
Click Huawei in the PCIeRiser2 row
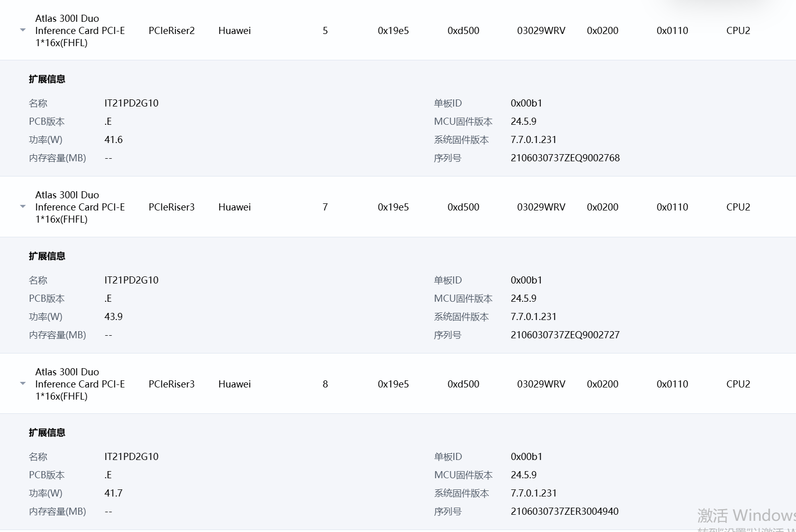tap(234, 30)
